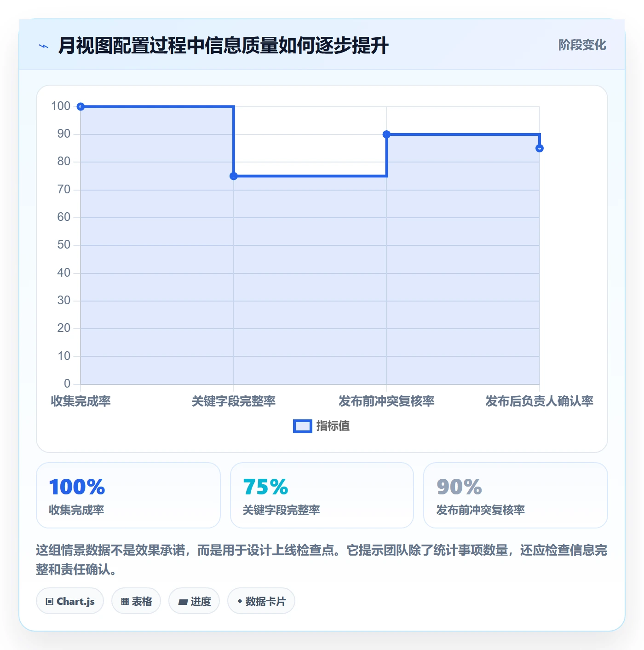The width and height of the screenshot is (644, 650).
Task: Click the bar icon in 进度 chip
Action: [x=183, y=602]
